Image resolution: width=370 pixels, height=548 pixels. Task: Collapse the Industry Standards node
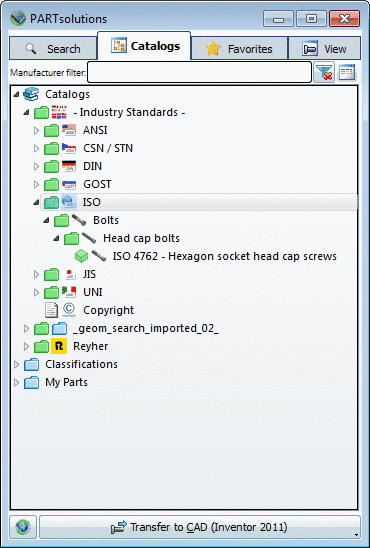point(26,113)
